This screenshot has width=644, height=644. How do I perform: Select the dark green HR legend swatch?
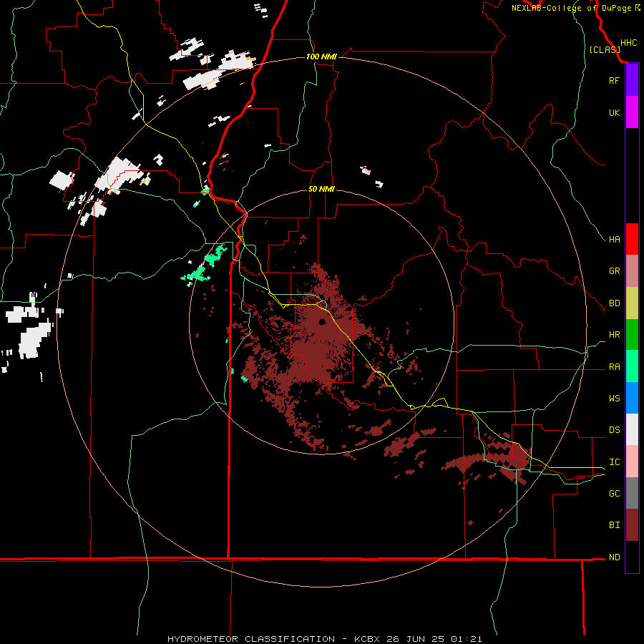click(632, 335)
